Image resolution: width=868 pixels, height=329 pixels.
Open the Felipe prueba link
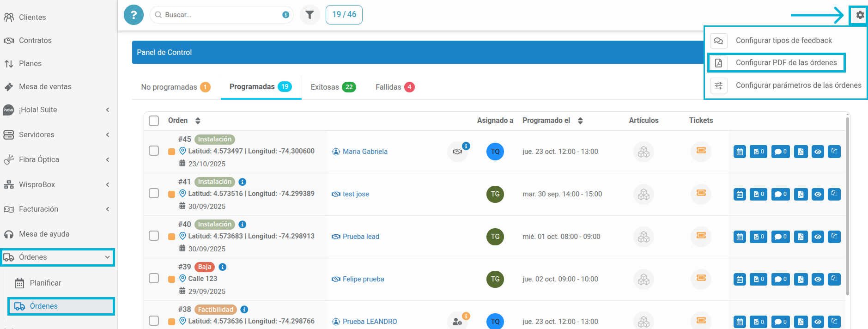363,279
